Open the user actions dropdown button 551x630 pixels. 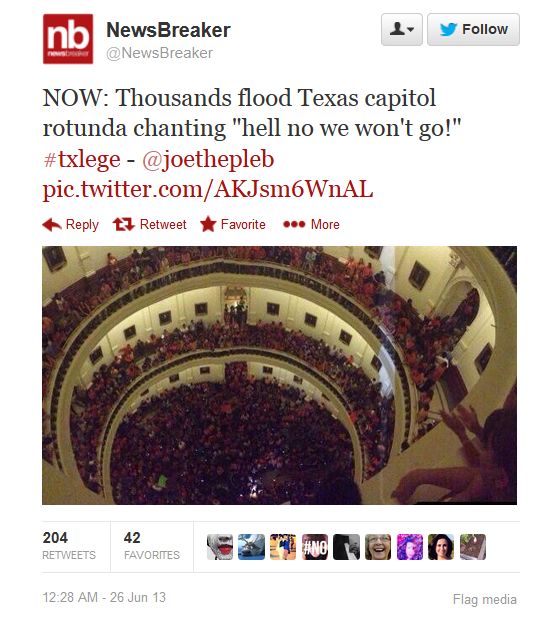click(401, 29)
